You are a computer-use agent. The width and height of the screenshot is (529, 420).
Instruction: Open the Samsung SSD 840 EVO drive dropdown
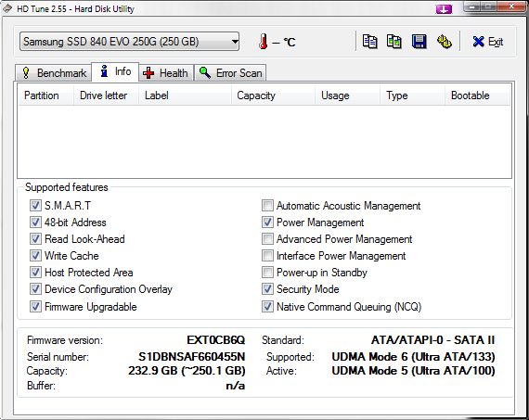point(130,42)
